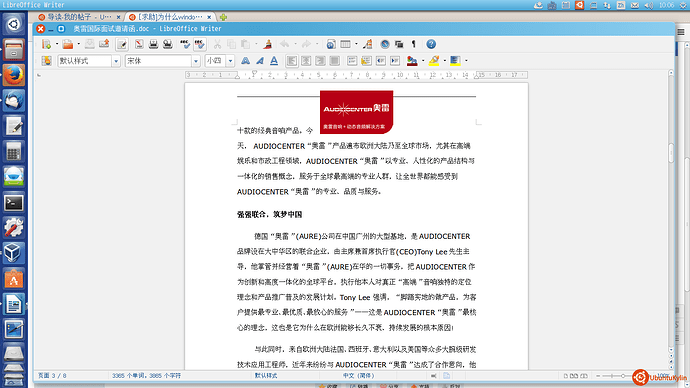Open Table size dropdown arrow
Viewport: 690px width, 388px height.
click(x=356, y=44)
